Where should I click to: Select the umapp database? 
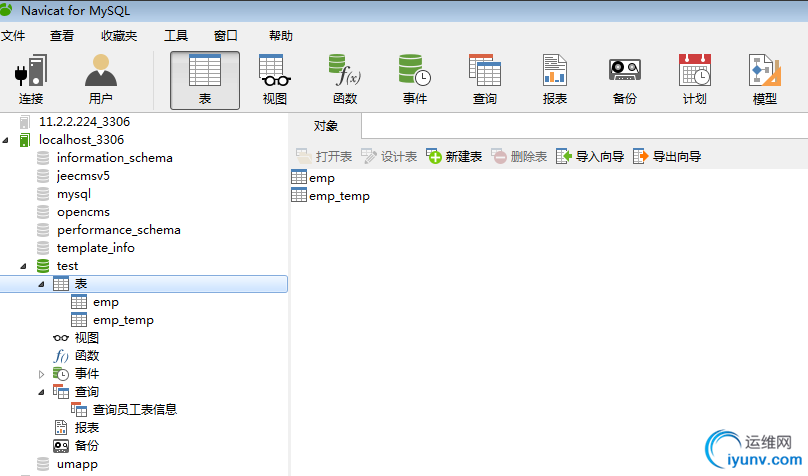coord(77,464)
